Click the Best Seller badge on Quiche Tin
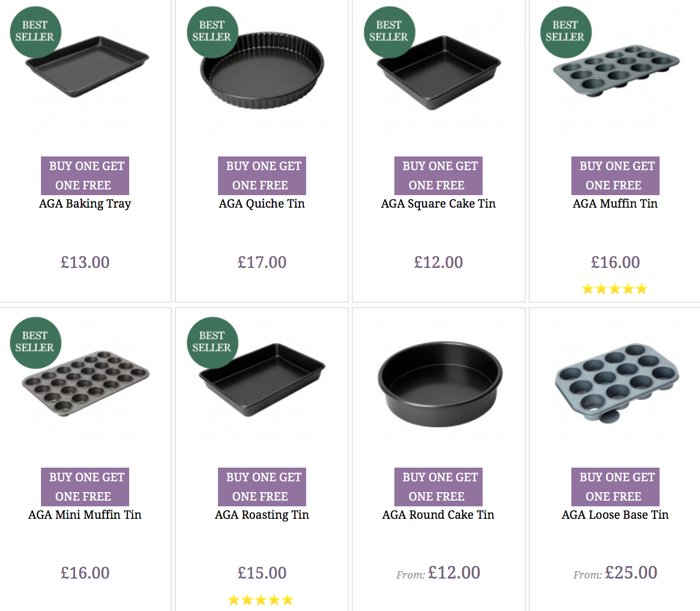The width and height of the screenshot is (700, 611). coord(212,31)
